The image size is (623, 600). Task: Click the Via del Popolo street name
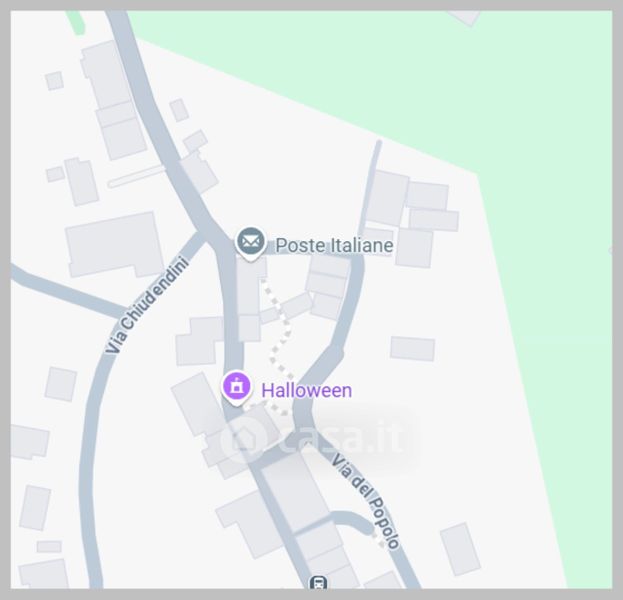pyautogui.click(x=365, y=501)
